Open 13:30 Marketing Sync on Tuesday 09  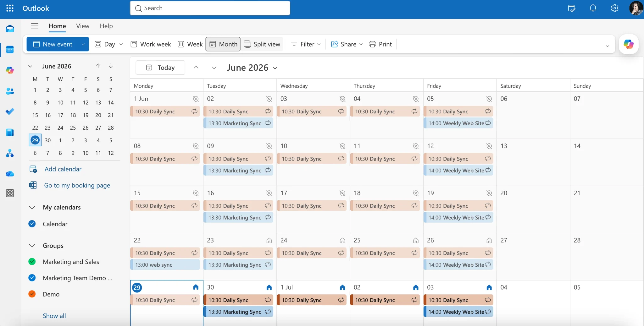pos(238,170)
